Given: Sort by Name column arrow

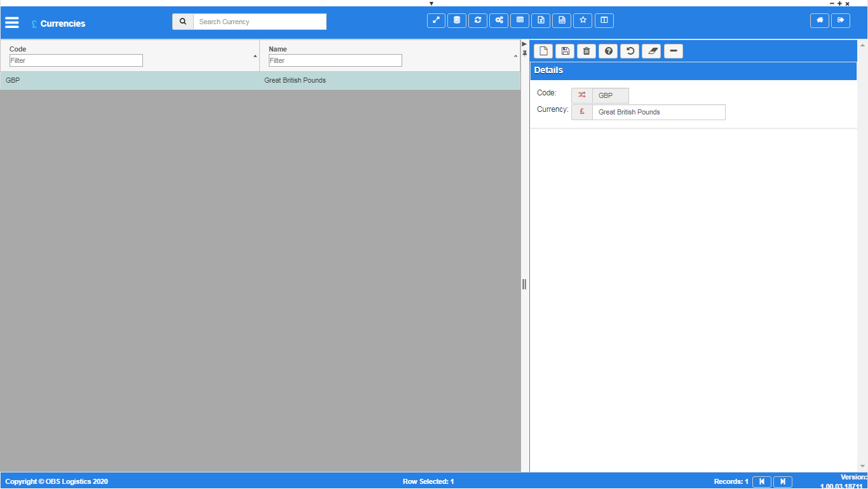Looking at the screenshot, I should point(515,57).
